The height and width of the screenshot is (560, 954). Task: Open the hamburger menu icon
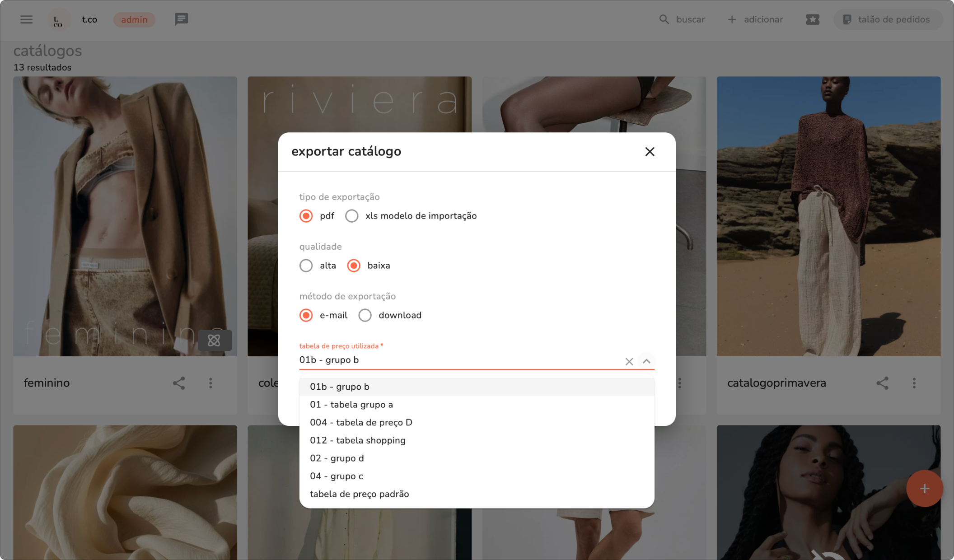[26, 19]
